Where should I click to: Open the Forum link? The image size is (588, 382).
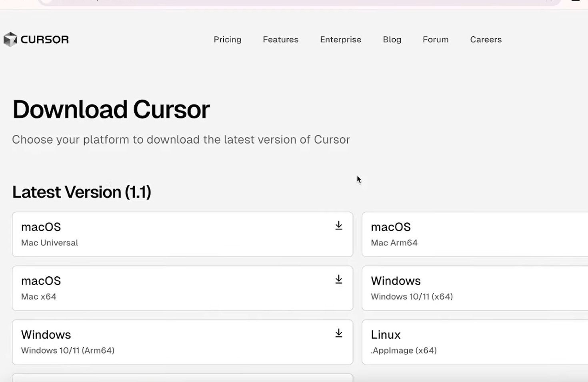point(436,40)
